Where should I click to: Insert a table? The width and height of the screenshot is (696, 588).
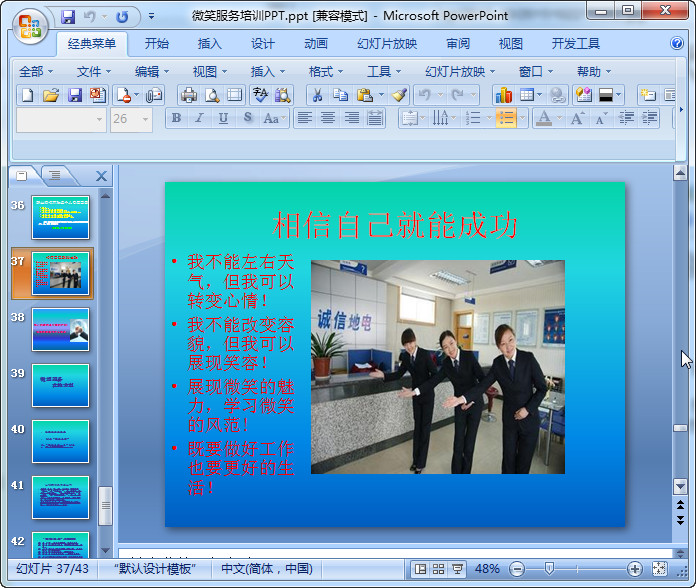click(527, 95)
